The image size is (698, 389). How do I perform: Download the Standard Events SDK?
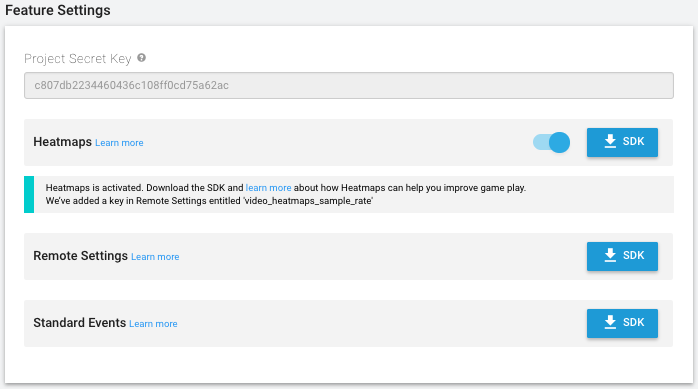[x=622, y=323]
